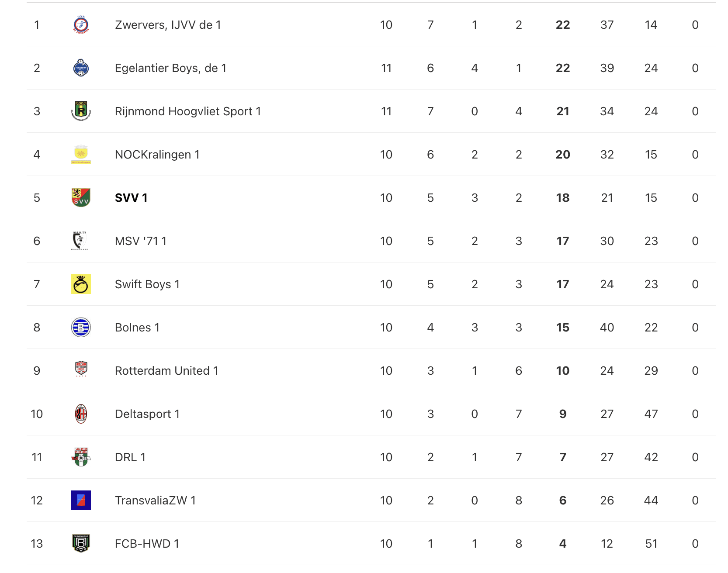
Task: Click Swift Boys yellow logo
Action: [x=81, y=284]
